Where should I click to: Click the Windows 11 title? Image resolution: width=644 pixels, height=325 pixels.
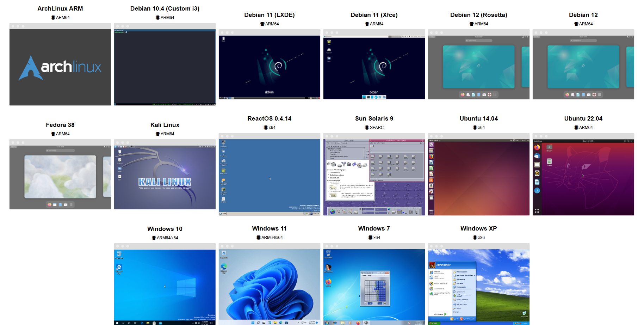[270, 228]
